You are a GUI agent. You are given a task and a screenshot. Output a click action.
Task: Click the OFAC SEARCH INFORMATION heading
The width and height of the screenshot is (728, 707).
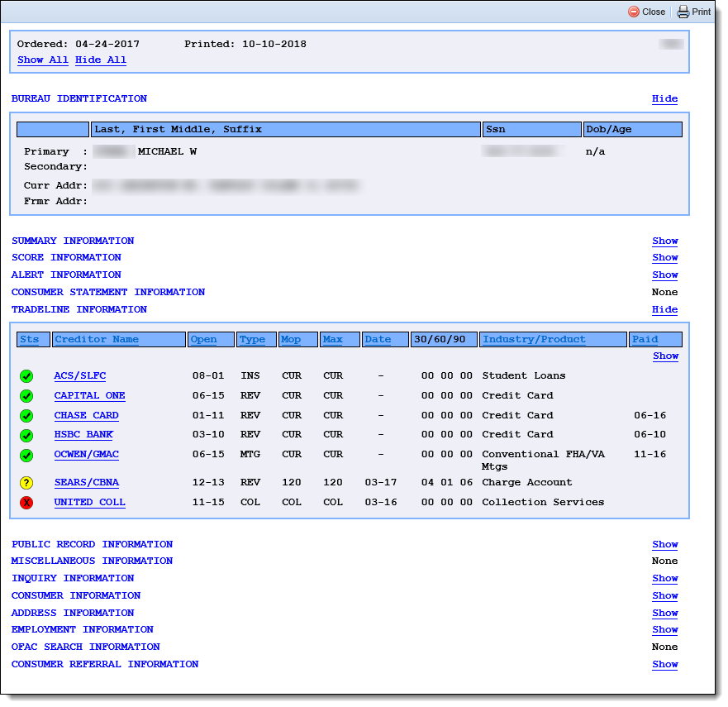click(85, 647)
